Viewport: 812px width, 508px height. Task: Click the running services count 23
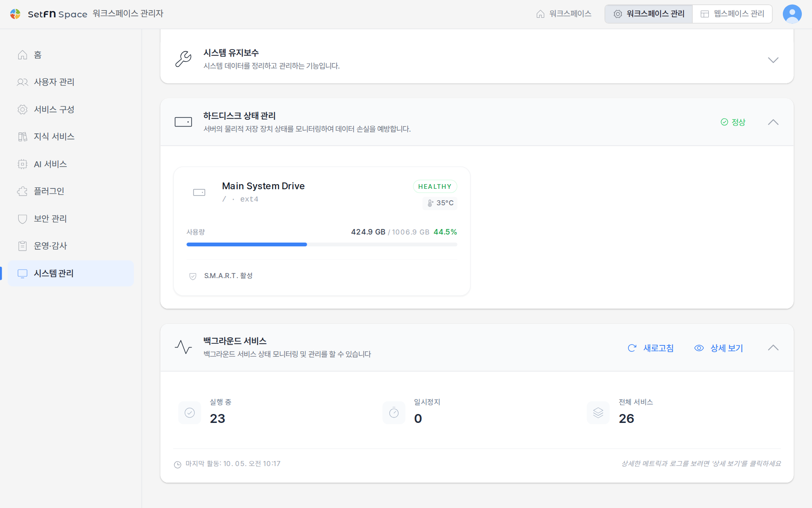point(217,419)
